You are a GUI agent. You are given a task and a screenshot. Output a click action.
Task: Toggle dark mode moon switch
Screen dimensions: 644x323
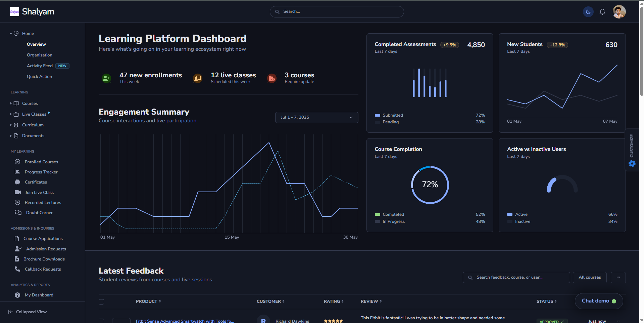pos(588,12)
